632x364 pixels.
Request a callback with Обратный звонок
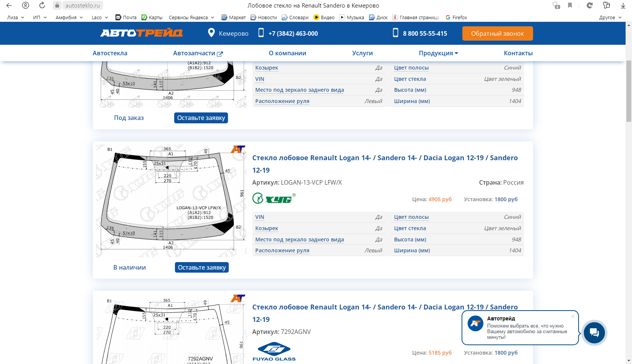tap(497, 33)
